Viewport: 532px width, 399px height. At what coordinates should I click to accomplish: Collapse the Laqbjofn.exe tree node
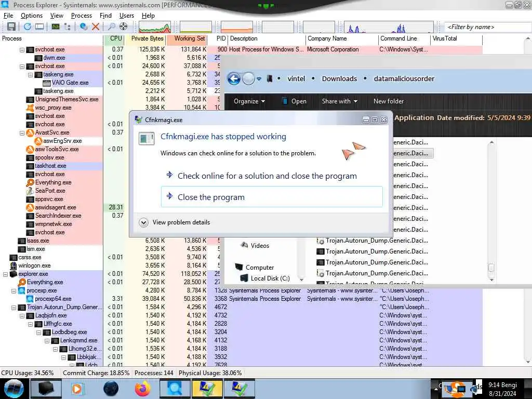coord(22,316)
